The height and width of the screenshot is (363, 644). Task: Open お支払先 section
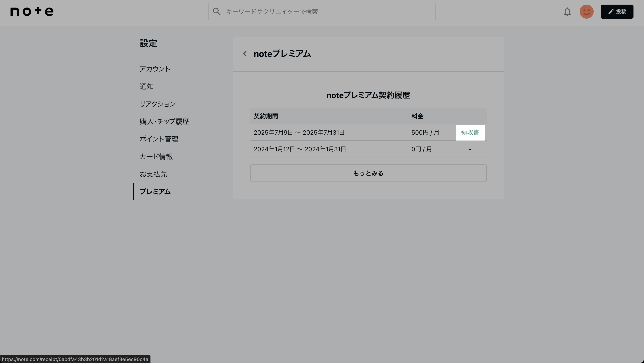tap(153, 174)
